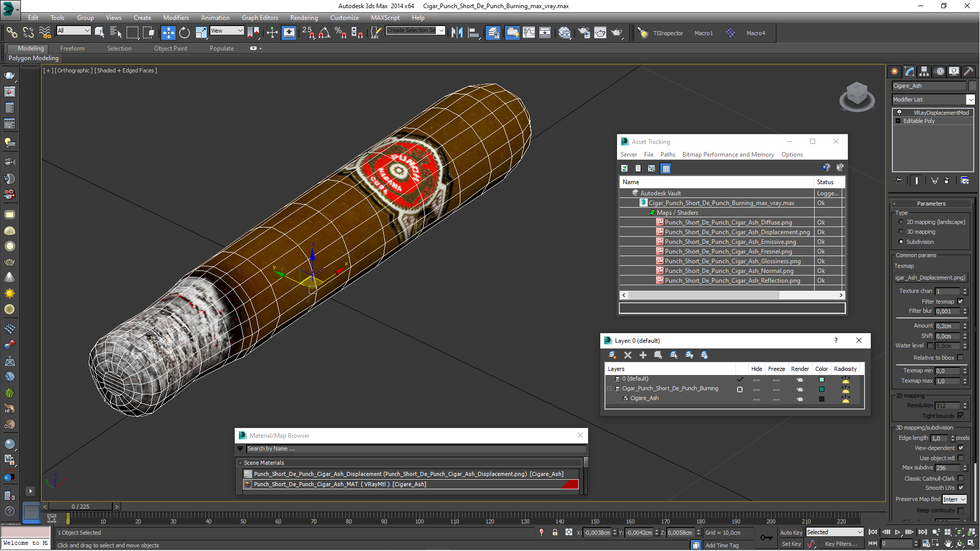Viewport: 980px width, 551px height.
Task: Click Play Animation button
Action: click(x=898, y=532)
